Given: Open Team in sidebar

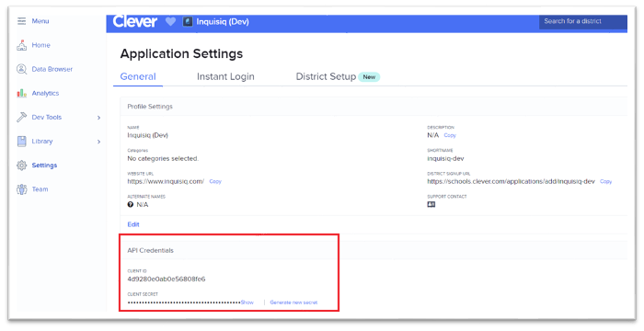Looking at the screenshot, I should [40, 189].
